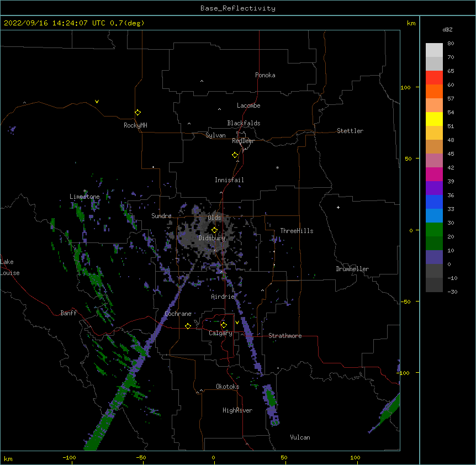Click the slate purple 0 dBZ swatch
Image resolution: width=476 pixels, height=465 pixels.
434,257
